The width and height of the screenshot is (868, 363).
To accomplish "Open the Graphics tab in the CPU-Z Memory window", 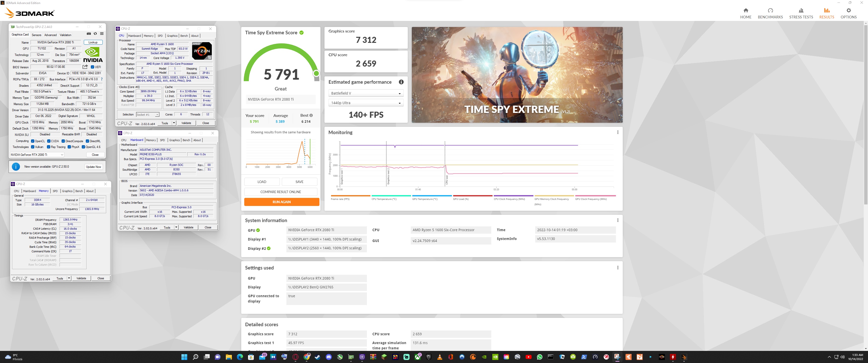I will [67, 191].
